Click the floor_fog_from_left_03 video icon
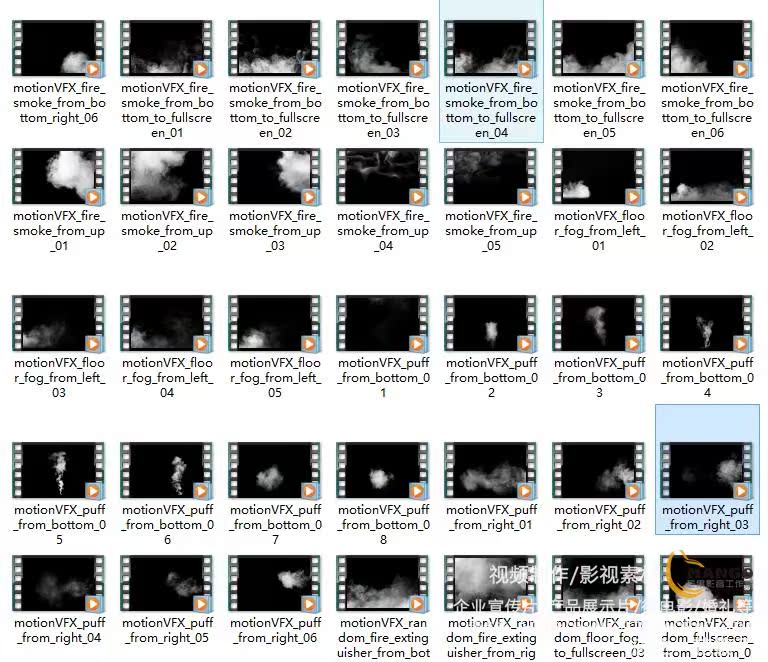Viewport: 768px width, 662px height. 58,324
